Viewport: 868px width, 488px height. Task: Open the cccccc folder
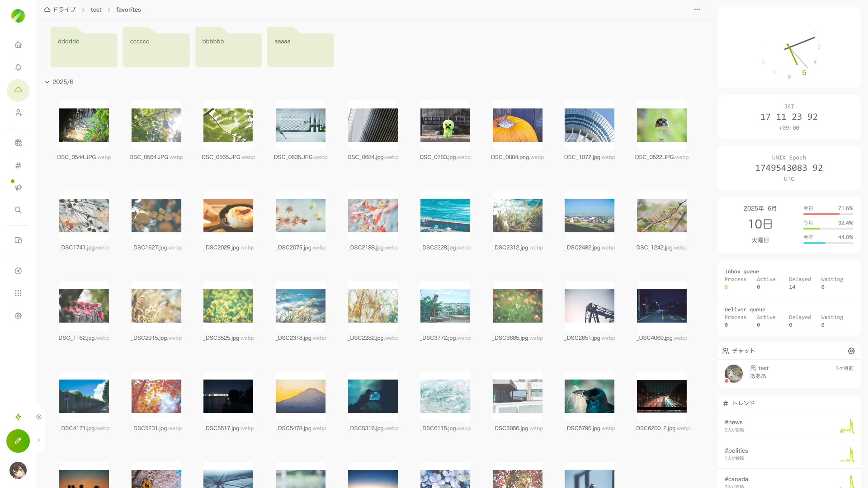pyautogui.click(x=156, y=47)
